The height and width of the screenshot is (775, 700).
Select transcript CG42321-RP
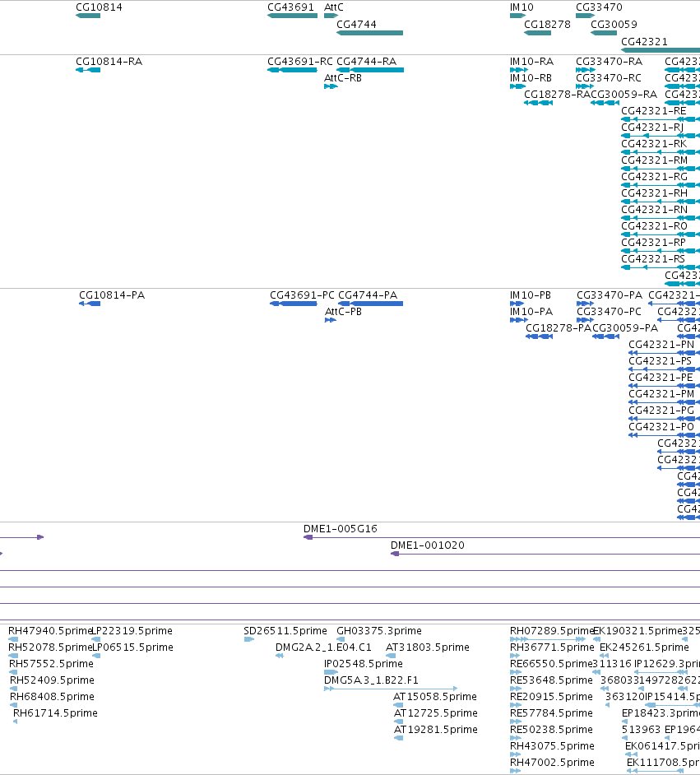[x=653, y=243]
